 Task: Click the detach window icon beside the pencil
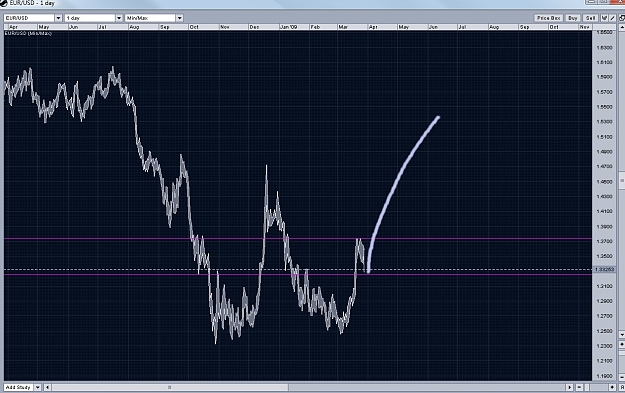coord(621,18)
